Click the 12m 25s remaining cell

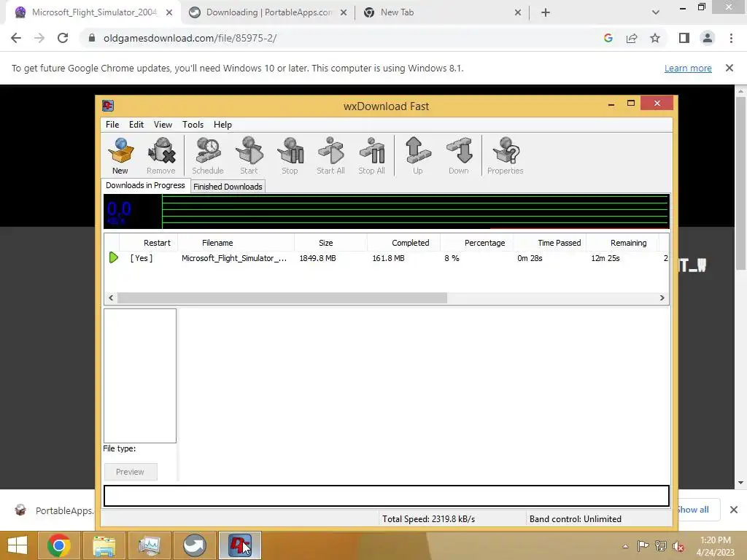click(x=605, y=258)
